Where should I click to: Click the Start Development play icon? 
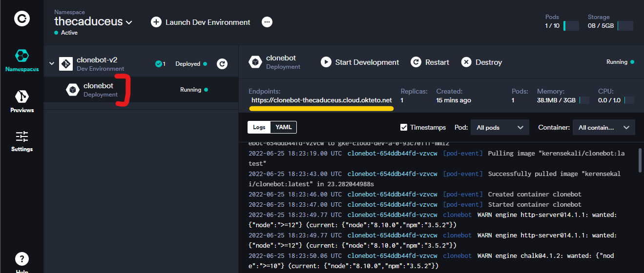[326, 62]
